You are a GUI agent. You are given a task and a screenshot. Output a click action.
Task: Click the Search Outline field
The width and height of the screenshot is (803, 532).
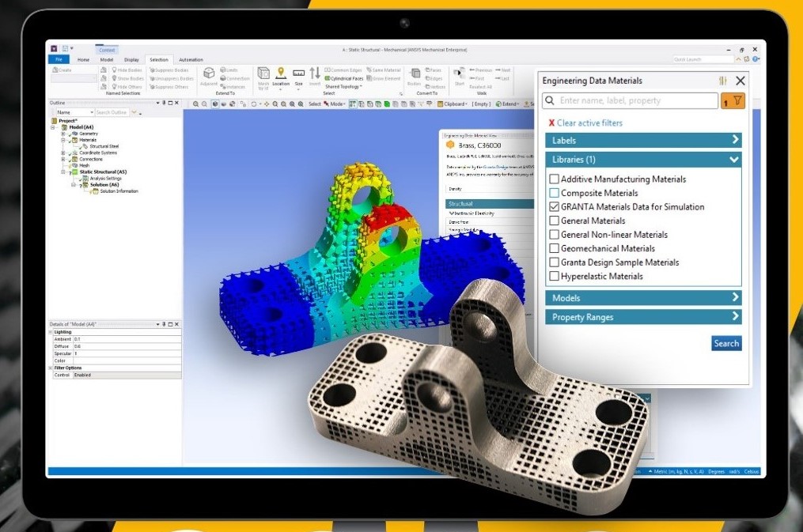tap(112, 112)
